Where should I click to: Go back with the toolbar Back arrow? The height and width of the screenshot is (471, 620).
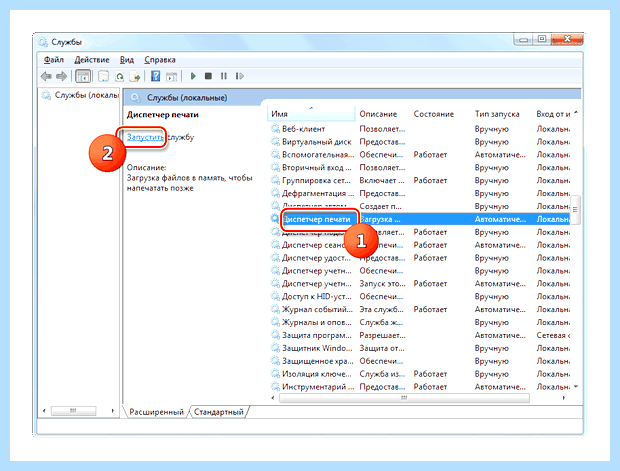[46, 76]
